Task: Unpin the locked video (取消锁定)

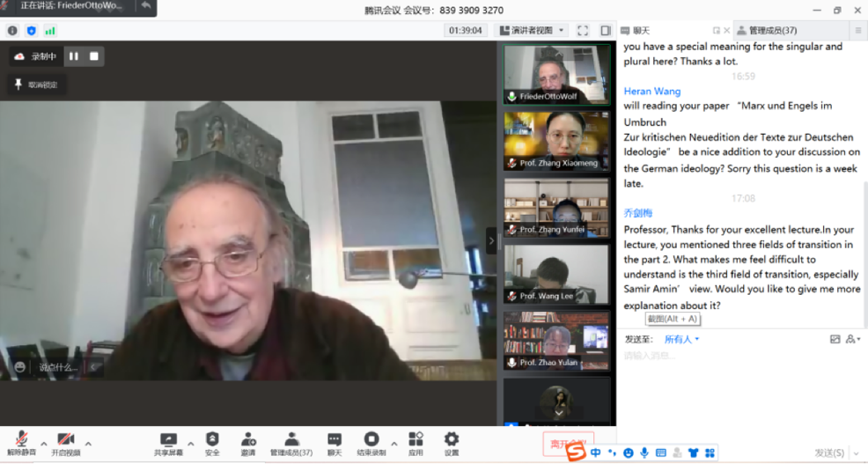Action: (38, 85)
